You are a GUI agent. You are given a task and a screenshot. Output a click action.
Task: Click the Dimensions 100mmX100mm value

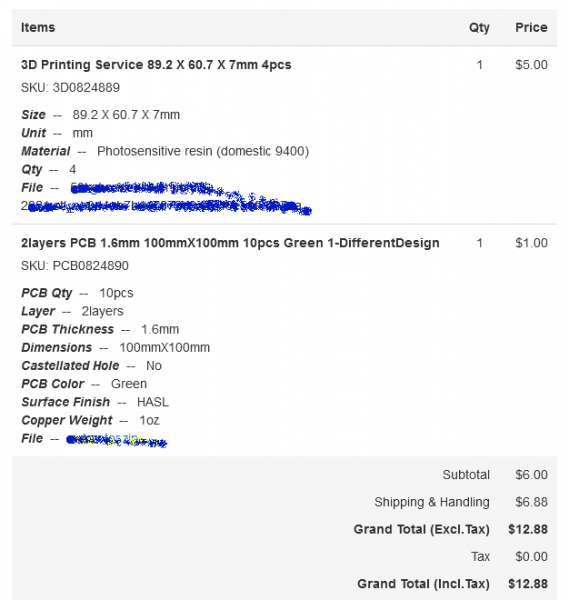coord(165,347)
